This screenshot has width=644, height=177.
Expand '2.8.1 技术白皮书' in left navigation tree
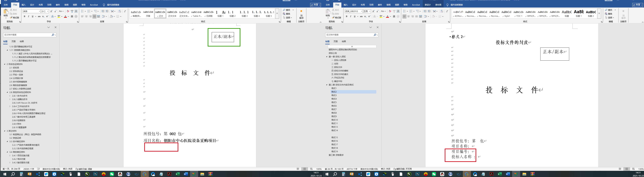[10, 96]
